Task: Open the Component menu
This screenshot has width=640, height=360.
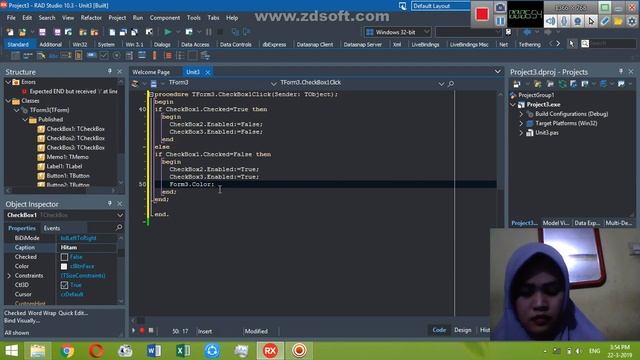Action: 164,18
